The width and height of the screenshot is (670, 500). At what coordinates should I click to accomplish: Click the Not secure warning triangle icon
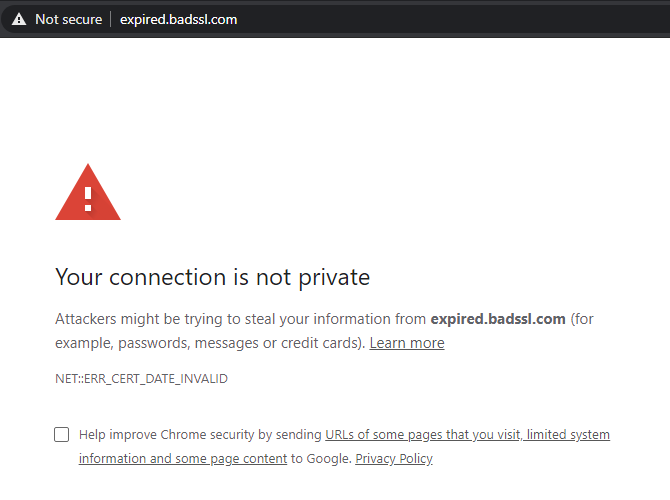coord(18,19)
